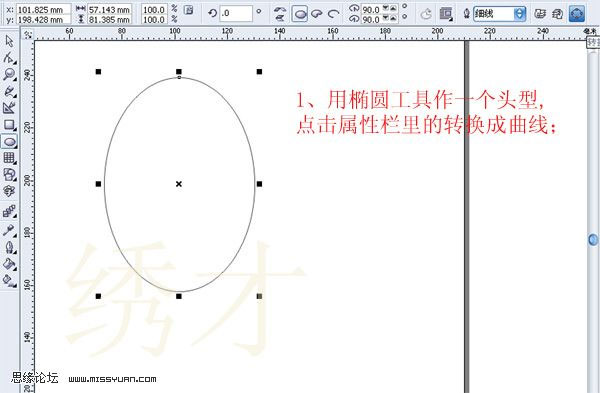
Task: Edit the horizontal scale factor 100.0
Action: click(x=154, y=10)
